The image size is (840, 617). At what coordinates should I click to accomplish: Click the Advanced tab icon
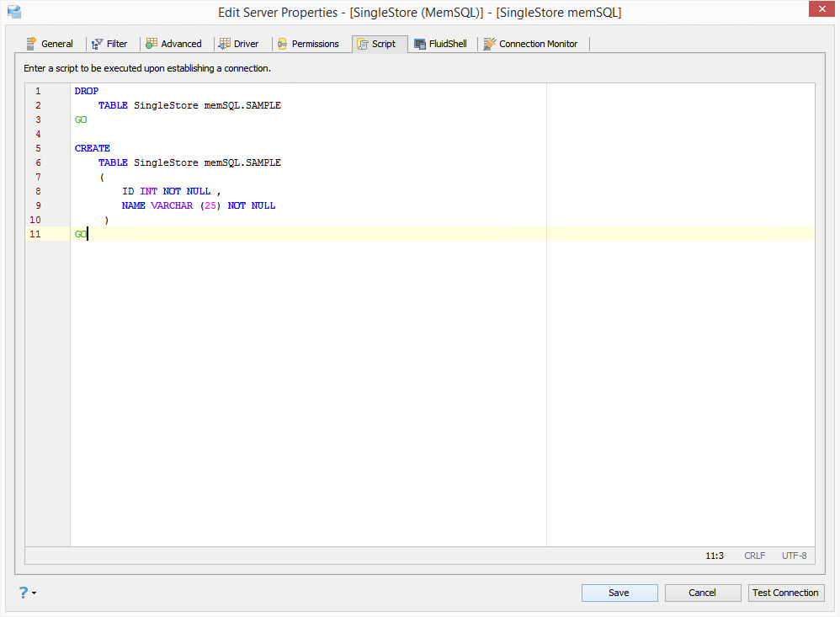click(x=152, y=44)
